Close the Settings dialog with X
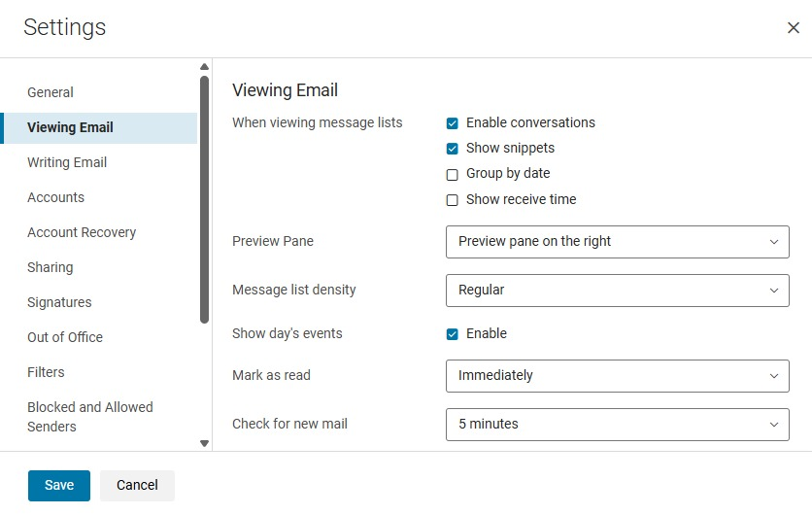This screenshot has width=812, height=515. (x=793, y=28)
